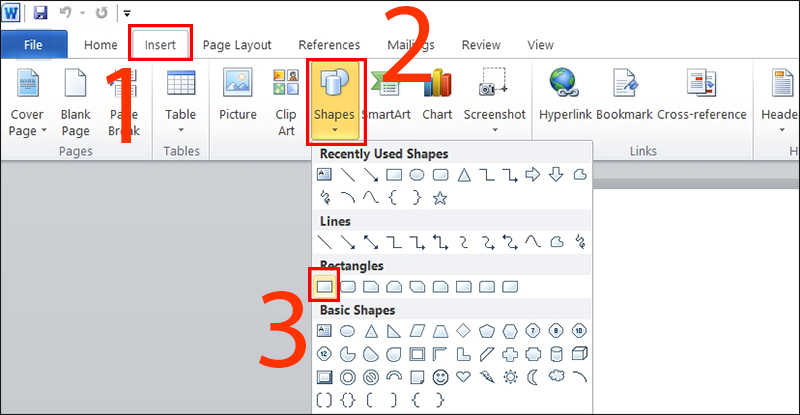
Task: Choose the Cloud shape
Action: [x=556, y=377]
